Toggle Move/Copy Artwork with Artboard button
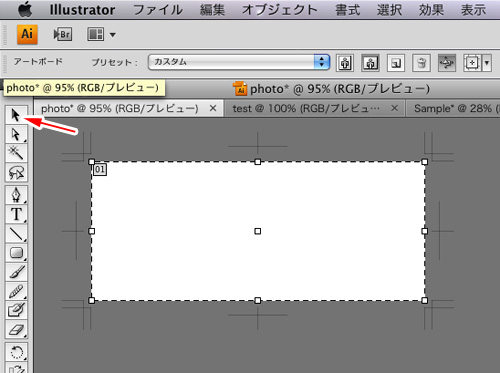The width and height of the screenshot is (500, 373). (x=447, y=63)
